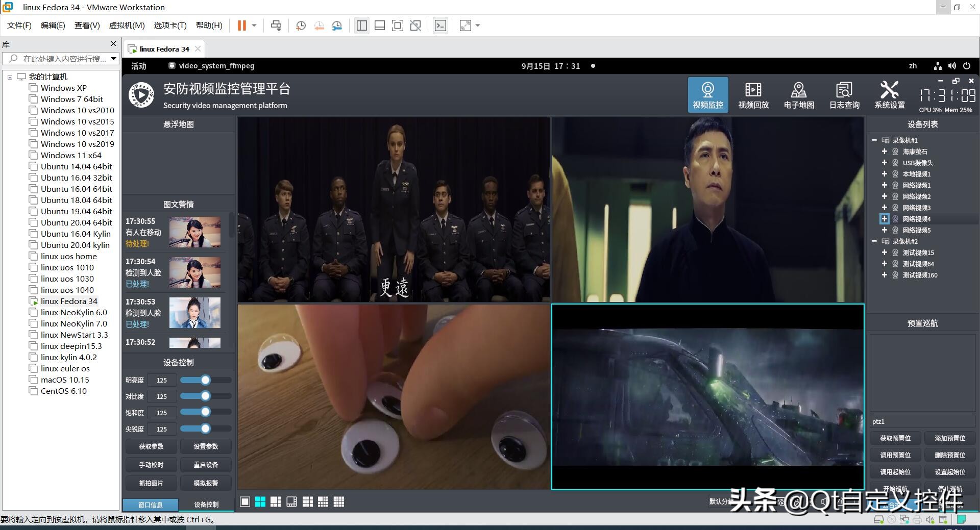This screenshot has height=530, width=980.
Task: Click the 添加预置位 button
Action: pos(950,438)
